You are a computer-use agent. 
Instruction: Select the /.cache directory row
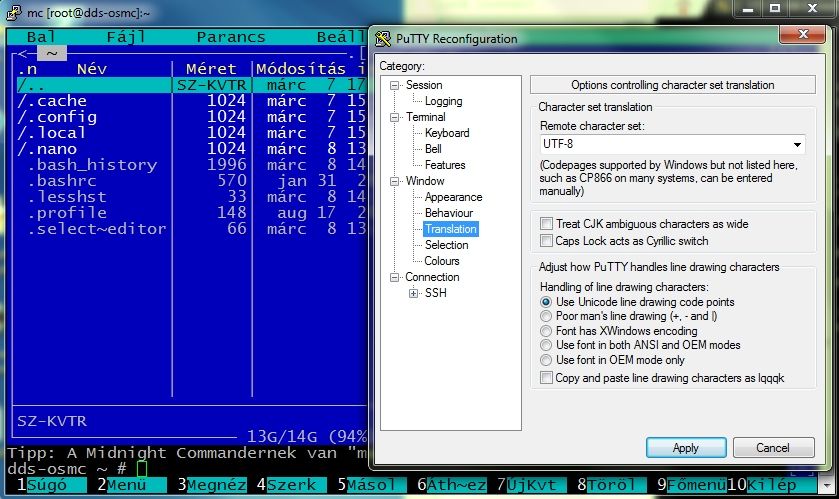point(190,101)
